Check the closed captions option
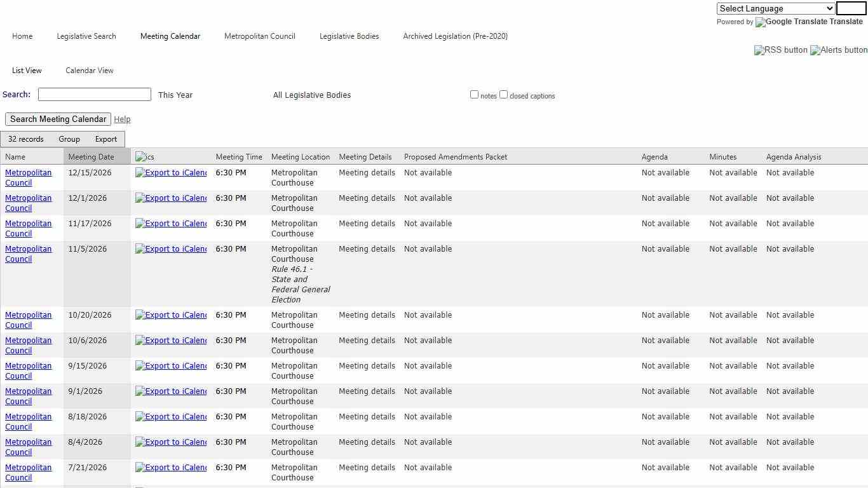Image resolution: width=868 pixels, height=488 pixels. point(503,94)
